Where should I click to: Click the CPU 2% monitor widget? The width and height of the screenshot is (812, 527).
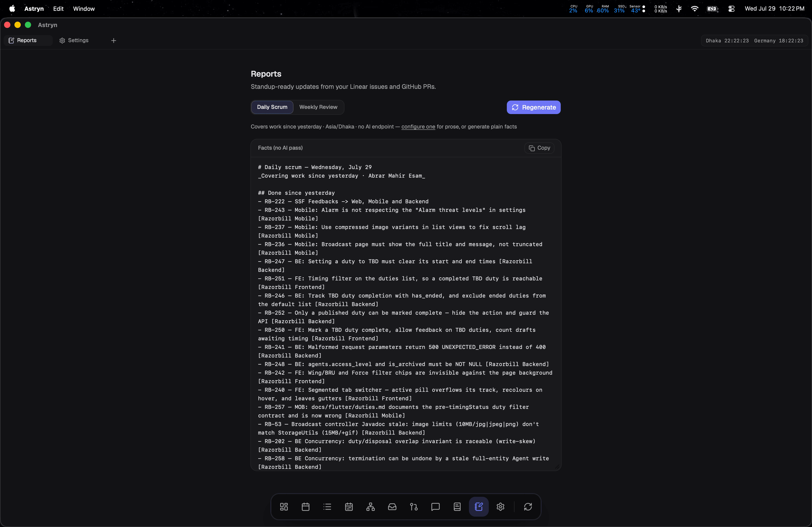tap(573, 9)
